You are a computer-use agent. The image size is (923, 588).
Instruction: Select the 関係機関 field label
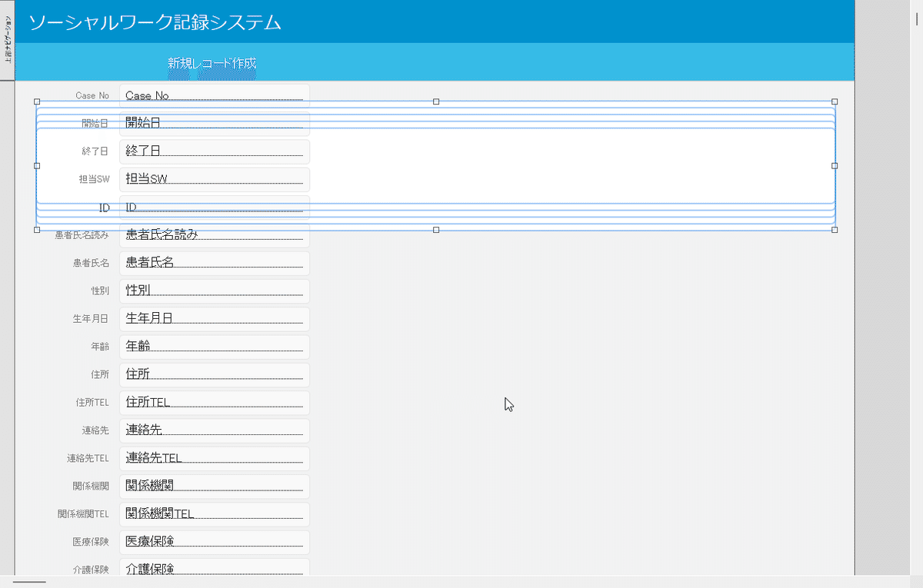pyautogui.click(x=91, y=486)
